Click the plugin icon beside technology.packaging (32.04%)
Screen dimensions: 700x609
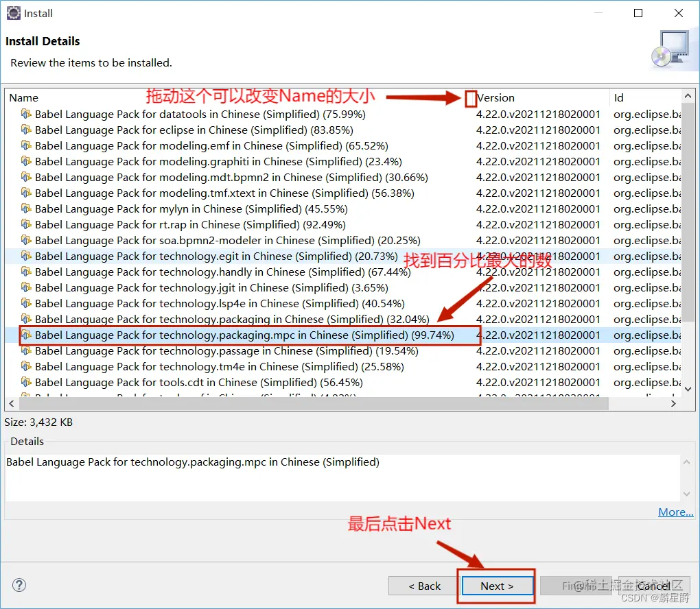pos(26,318)
